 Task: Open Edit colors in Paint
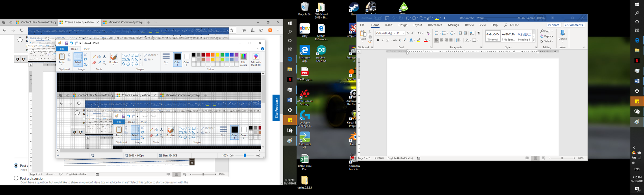click(243, 60)
